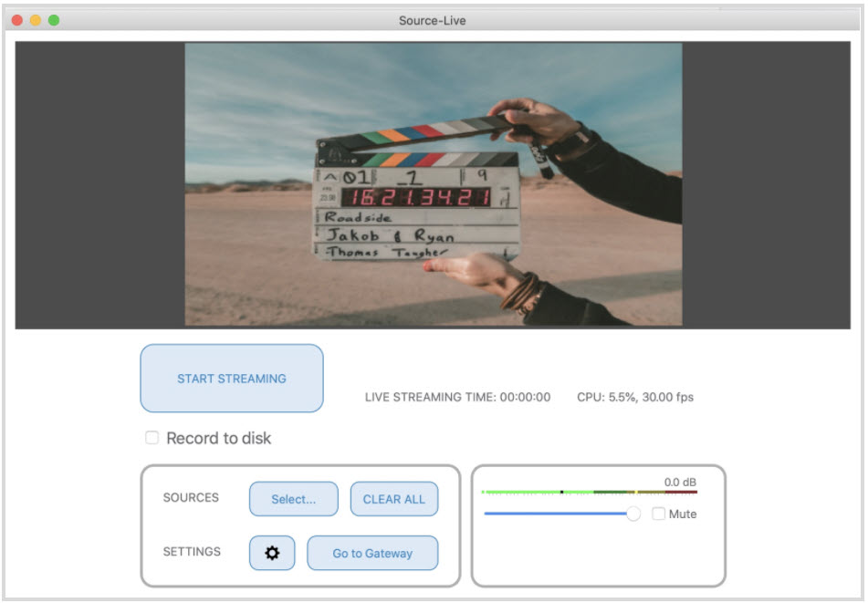Click the SOURCES label
Image resolution: width=868 pixels, height=603 pixels.
[191, 498]
